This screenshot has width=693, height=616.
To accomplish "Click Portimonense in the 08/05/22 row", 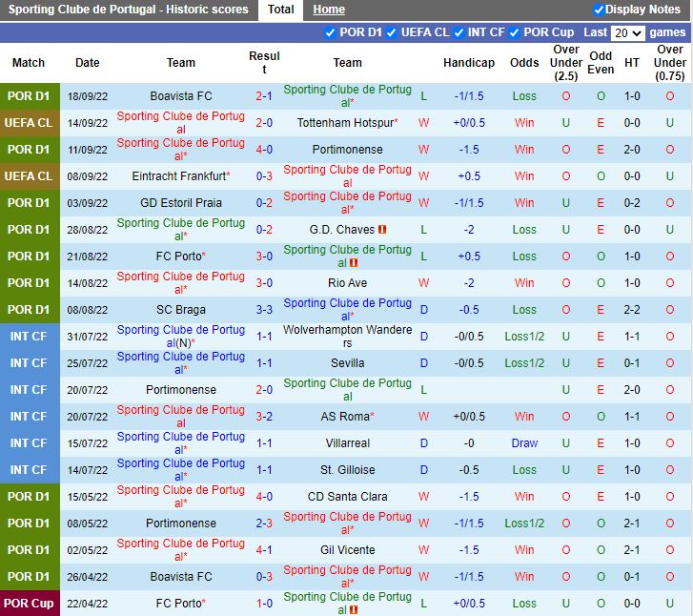I will 181,524.
